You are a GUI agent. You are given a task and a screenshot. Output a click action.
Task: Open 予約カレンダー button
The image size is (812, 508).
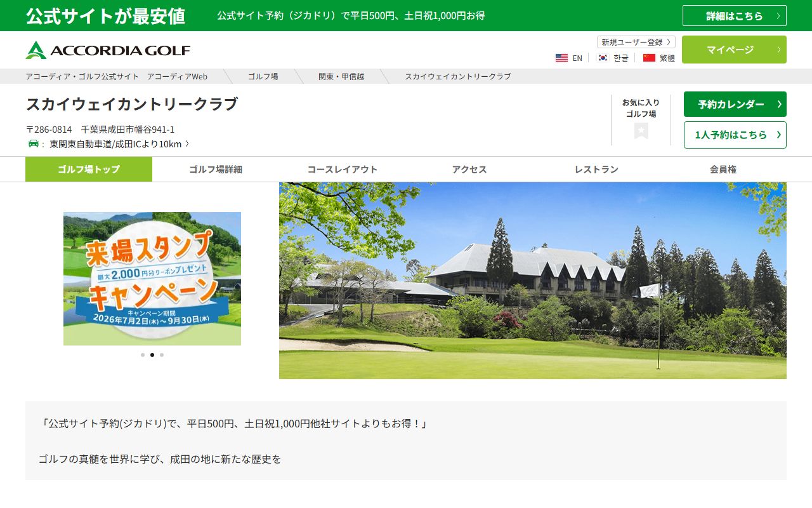(x=735, y=104)
